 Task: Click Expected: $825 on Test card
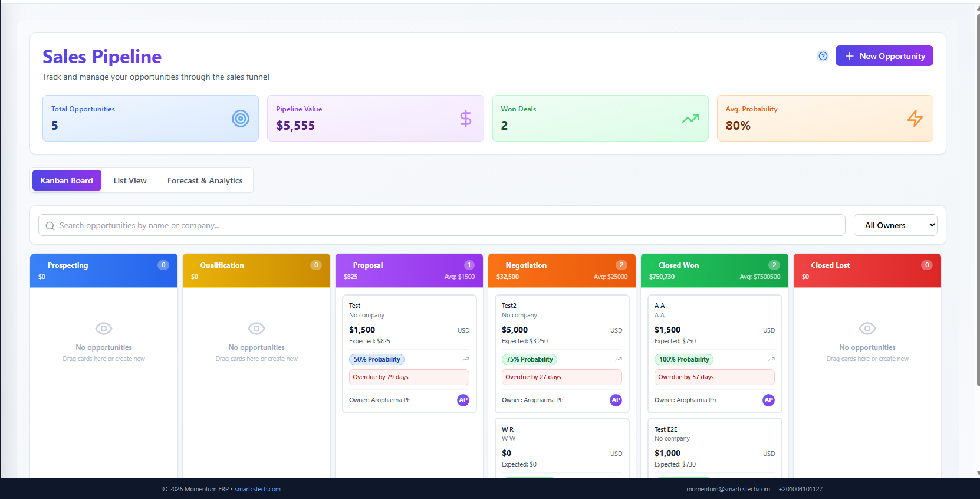click(x=370, y=341)
